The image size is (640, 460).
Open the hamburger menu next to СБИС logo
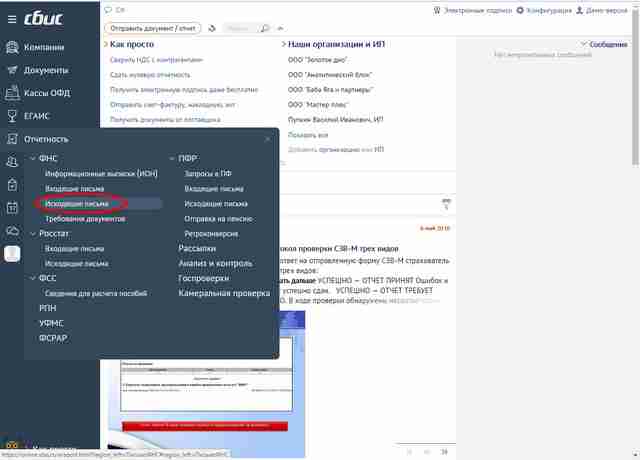pos(12,19)
